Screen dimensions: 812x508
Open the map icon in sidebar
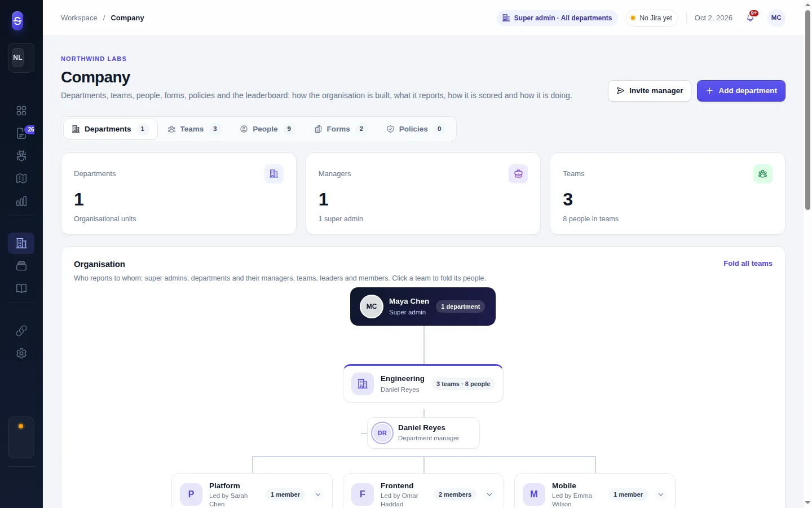coord(21,178)
